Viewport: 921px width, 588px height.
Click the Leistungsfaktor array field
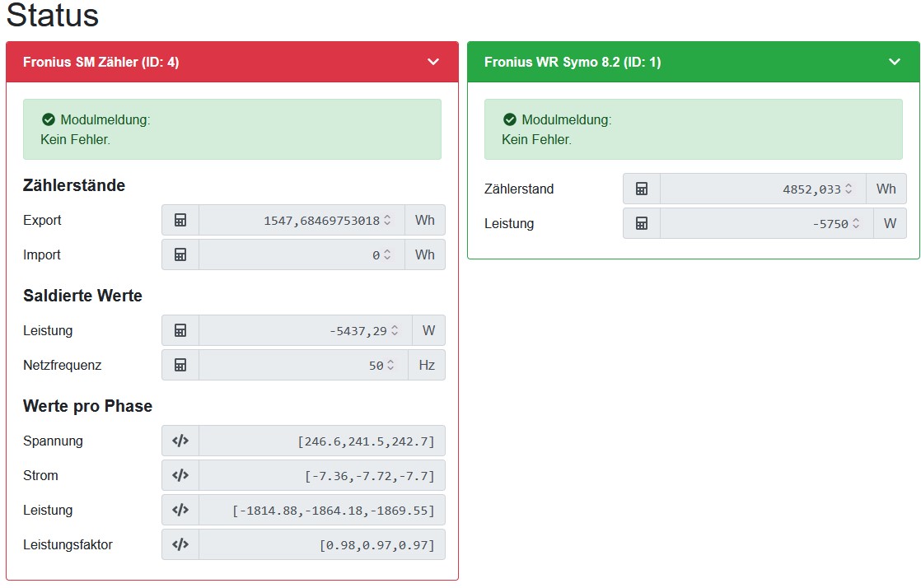pos(321,545)
